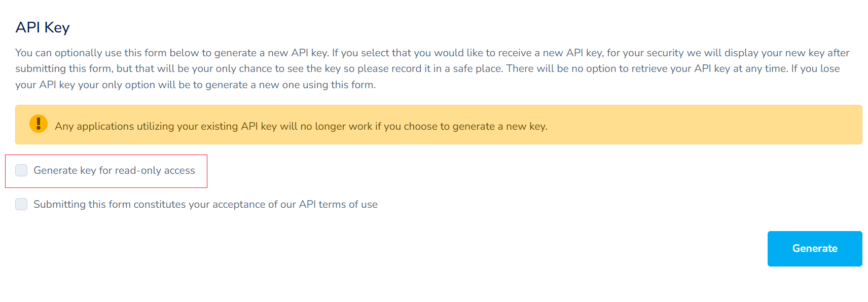Click "generate a new one using this form" text
868x302 pixels.
pos(291,85)
